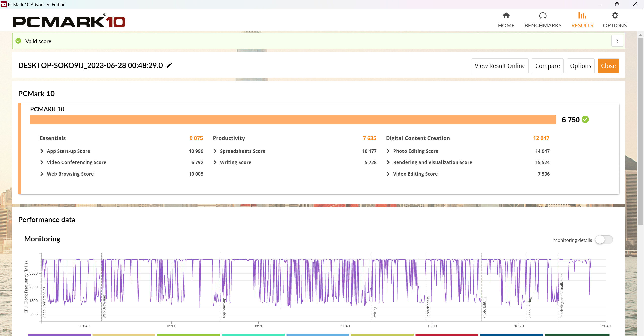This screenshot has height=336, width=644.
Task: Click the App Start-up marker in chart
Action: [224, 308]
